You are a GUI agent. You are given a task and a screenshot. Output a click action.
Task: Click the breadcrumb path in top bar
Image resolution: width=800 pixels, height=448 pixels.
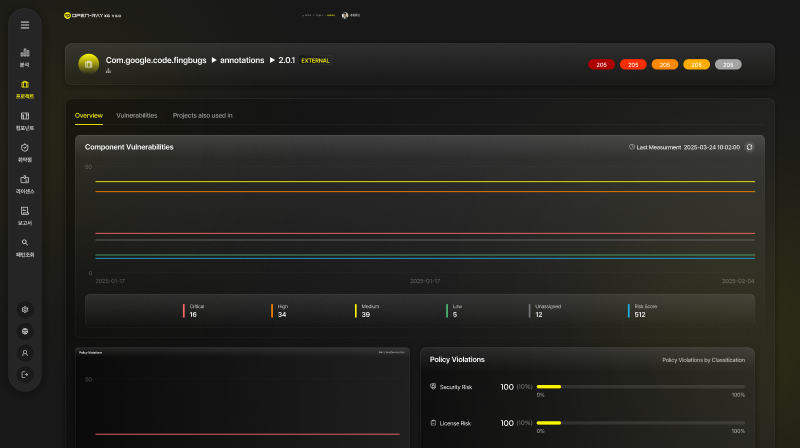coord(319,15)
